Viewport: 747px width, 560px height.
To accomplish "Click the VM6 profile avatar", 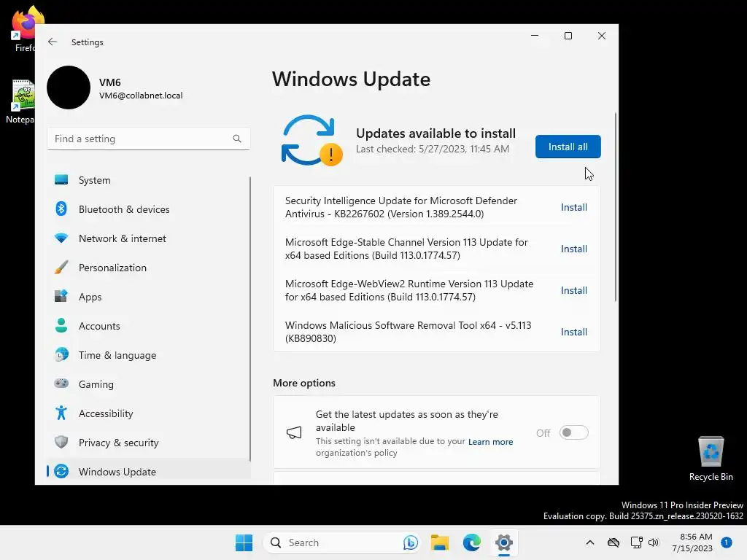I will [x=69, y=87].
